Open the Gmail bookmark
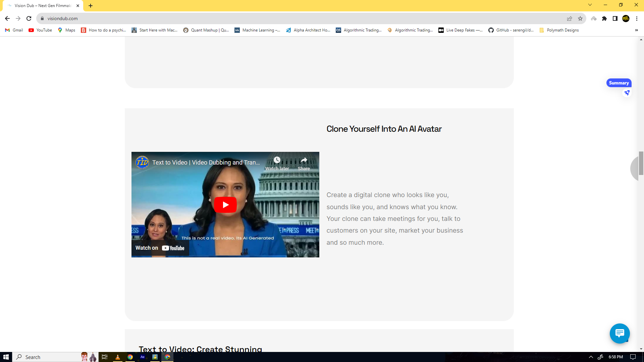Screen dimensions: 644x362 click(14, 30)
